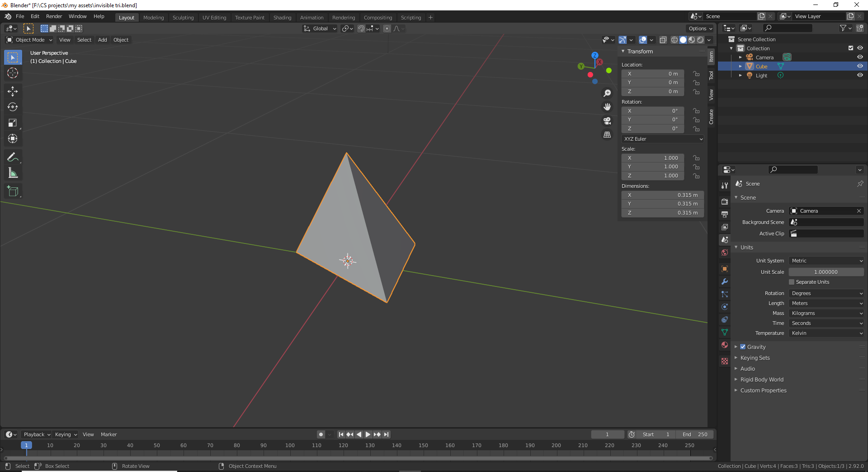Image resolution: width=868 pixels, height=472 pixels.
Task: Open the Texture properties checker icon
Action: [725, 361]
